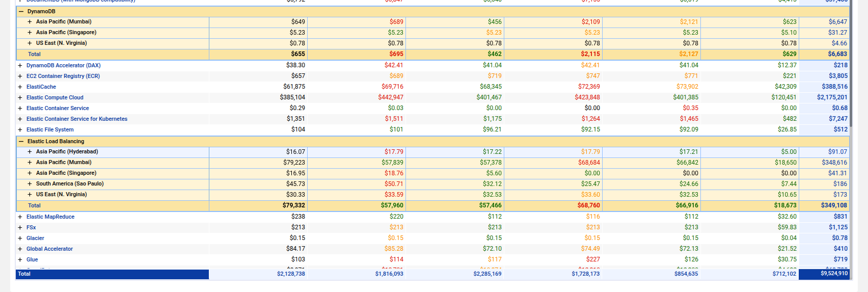The image size is (868, 292).
Task: Open the Global Accelerator link
Action: click(x=49, y=249)
